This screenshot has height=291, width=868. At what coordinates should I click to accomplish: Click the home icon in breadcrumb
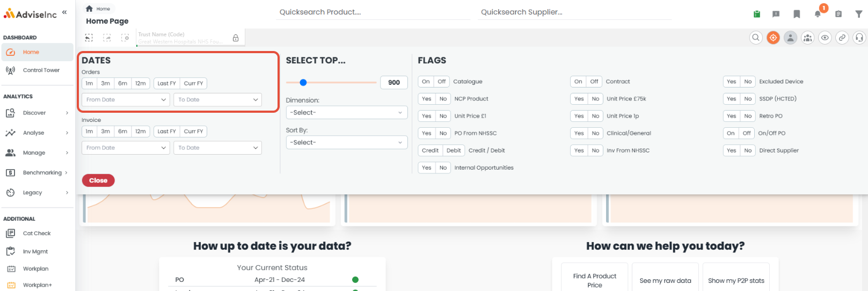[x=89, y=9]
